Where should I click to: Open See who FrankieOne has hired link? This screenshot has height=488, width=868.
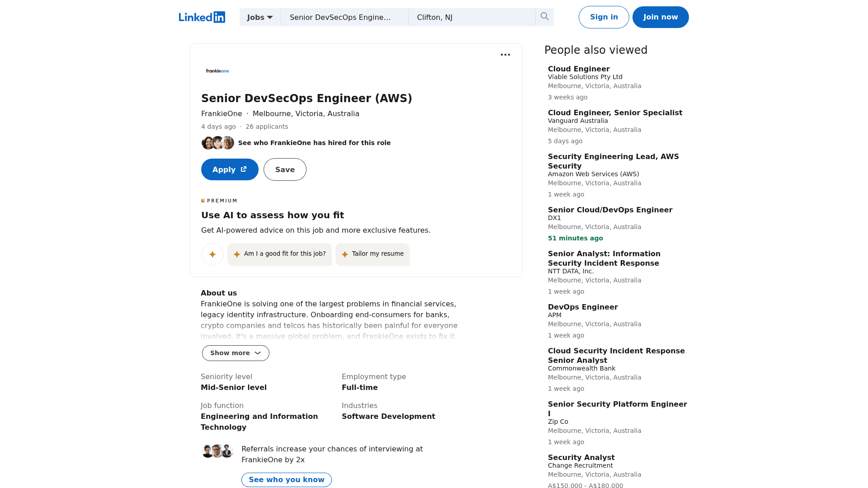314,143
